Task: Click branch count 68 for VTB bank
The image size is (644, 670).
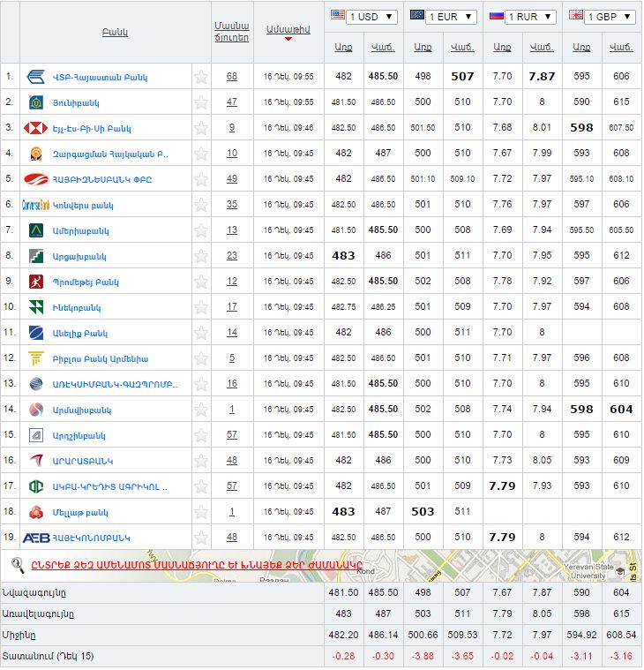Action: [x=231, y=77]
